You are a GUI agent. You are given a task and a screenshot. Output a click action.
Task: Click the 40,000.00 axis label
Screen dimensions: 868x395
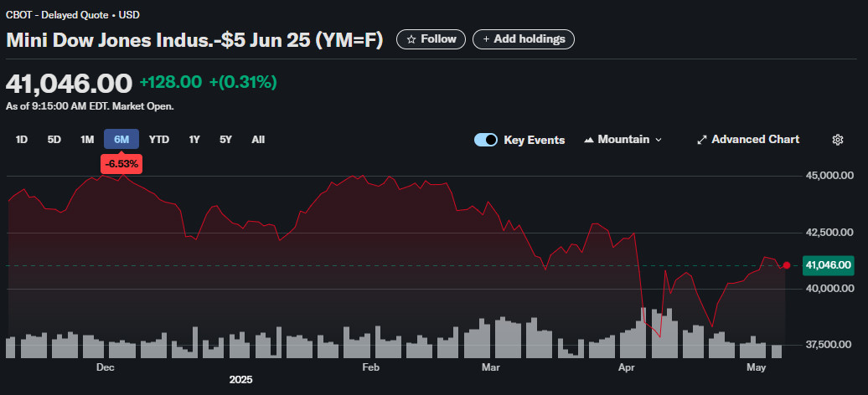click(x=828, y=288)
